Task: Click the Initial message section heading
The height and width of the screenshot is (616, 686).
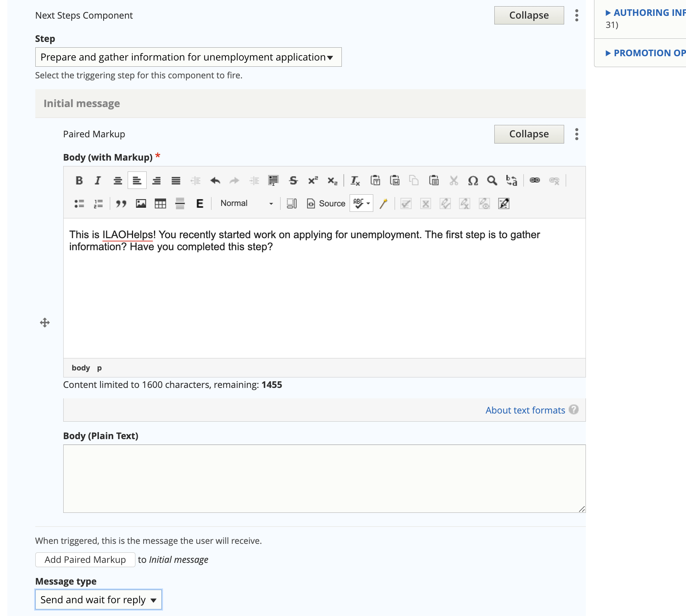Action: pyautogui.click(x=81, y=104)
